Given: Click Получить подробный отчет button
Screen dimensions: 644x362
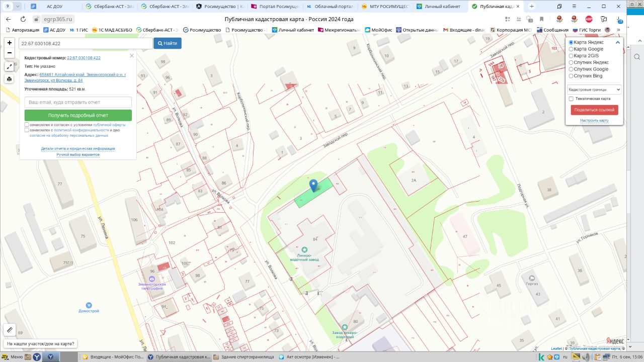Looking at the screenshot, I should (78, 115).
